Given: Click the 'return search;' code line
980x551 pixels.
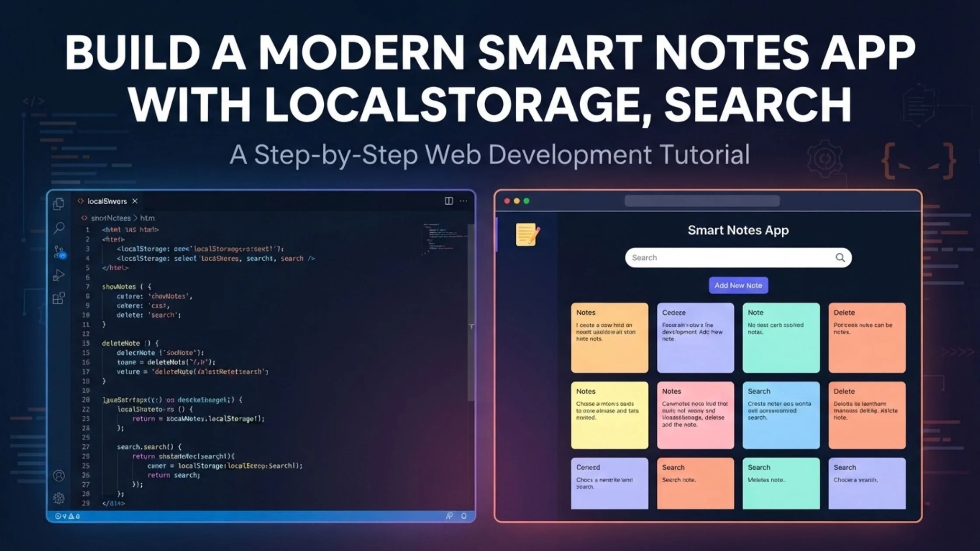Looking at the screenshot, I should point(174,475).
